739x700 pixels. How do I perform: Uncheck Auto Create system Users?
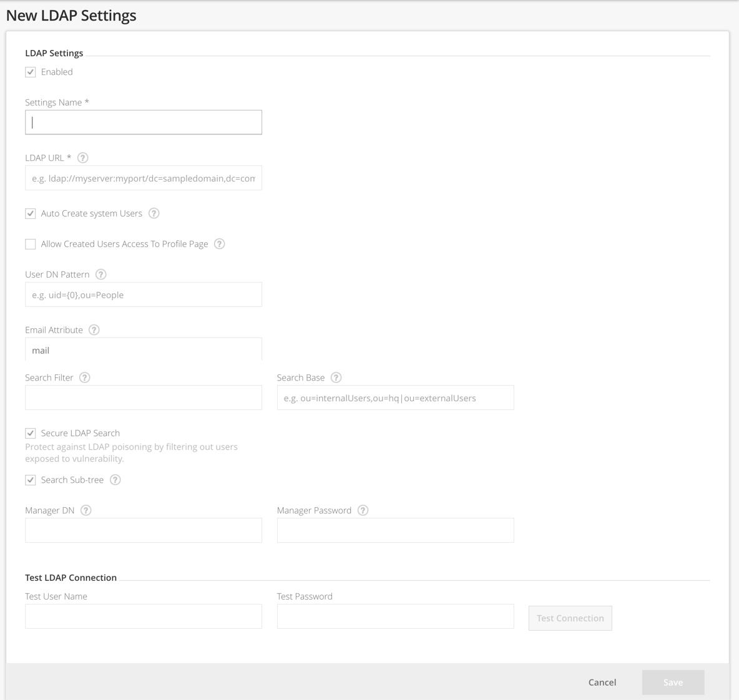(30, 213)
